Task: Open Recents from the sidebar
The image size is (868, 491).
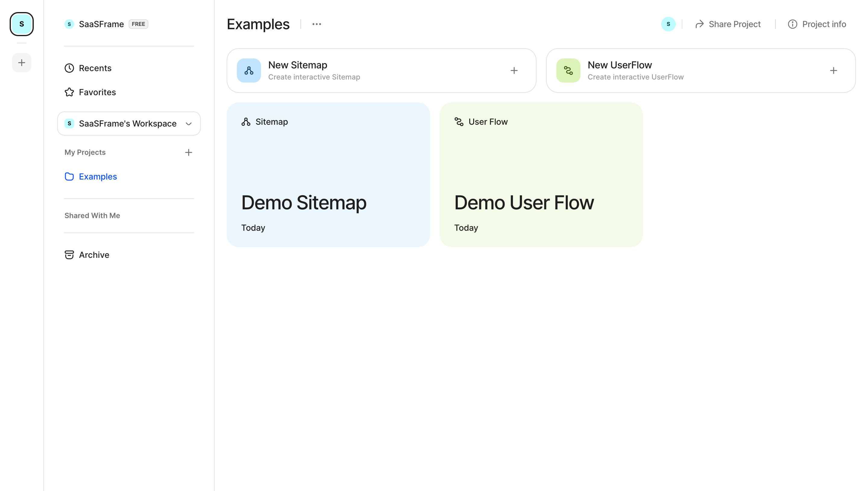Action: point(88,68)
